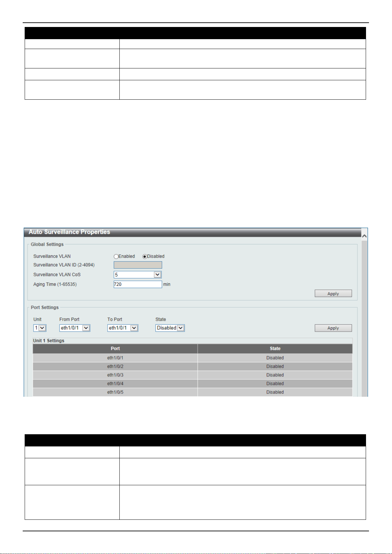
Task: Click the Disabled state of eth1/0/3
Action: [275, 375]
